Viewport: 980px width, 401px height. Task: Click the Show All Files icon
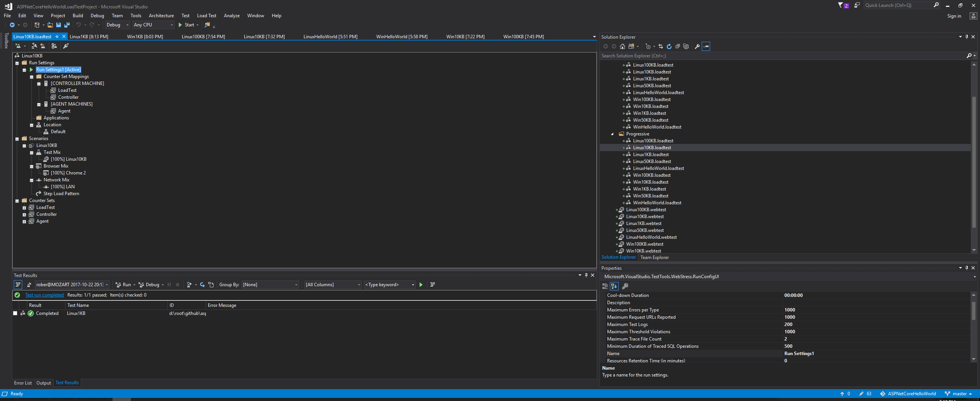[686, 46]
